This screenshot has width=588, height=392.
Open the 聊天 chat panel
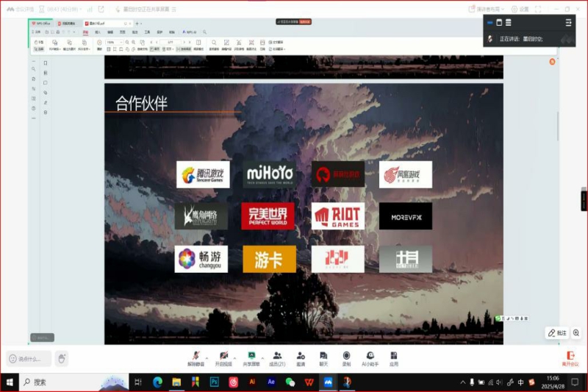point(323,355)
